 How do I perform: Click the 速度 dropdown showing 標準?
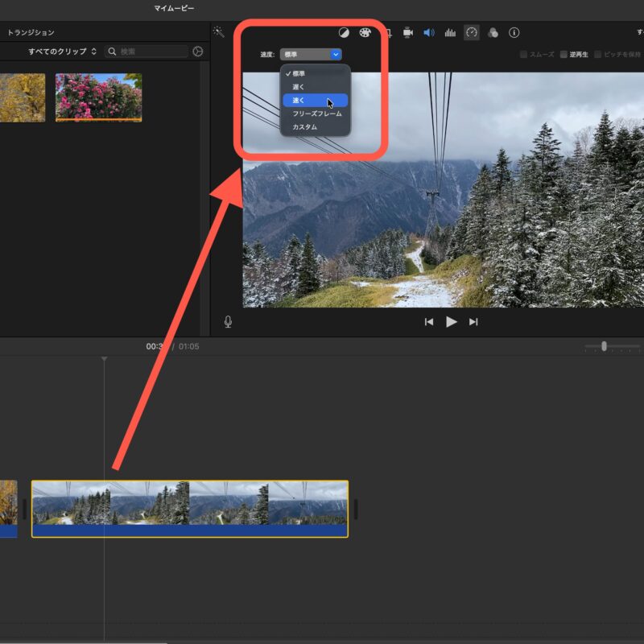pyautogui.click(x=311, y=55)
